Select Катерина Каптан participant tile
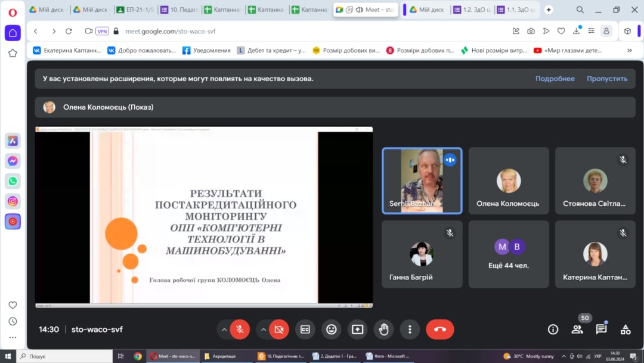Viewport: 644px width, 363px height. pyautogui.click(x=595, y=254)
